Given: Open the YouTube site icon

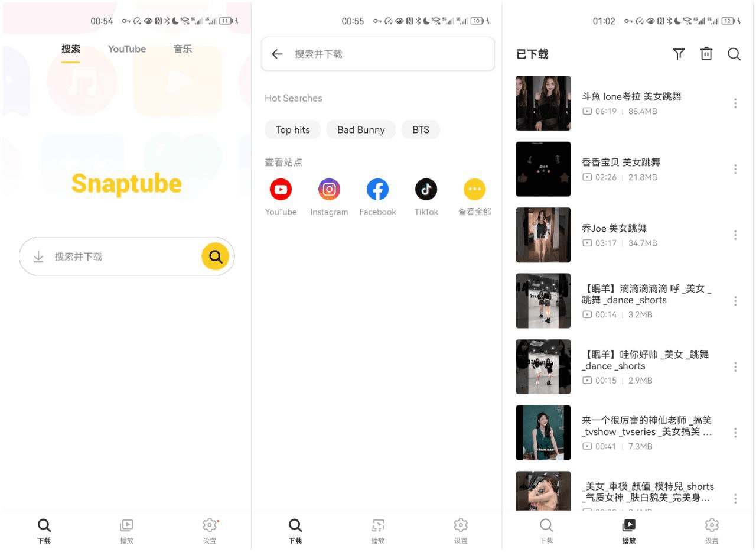Looking at the screenshot, I should pos(281,190).
